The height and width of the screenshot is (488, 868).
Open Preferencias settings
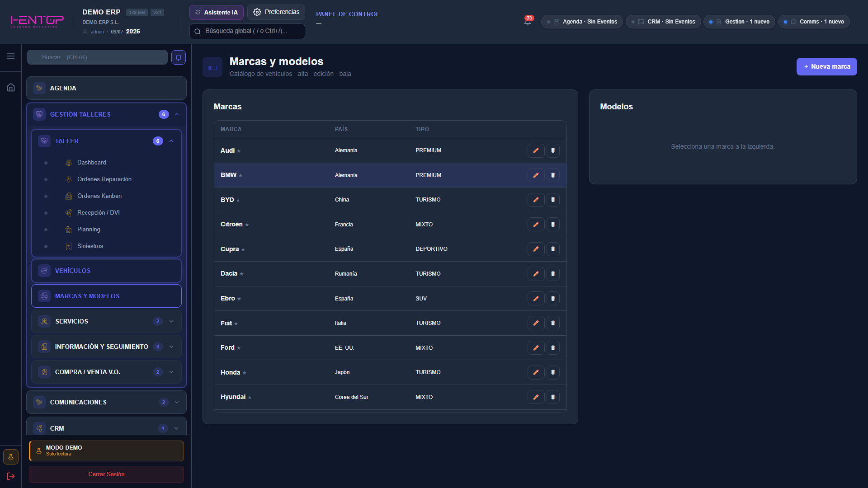276,12
